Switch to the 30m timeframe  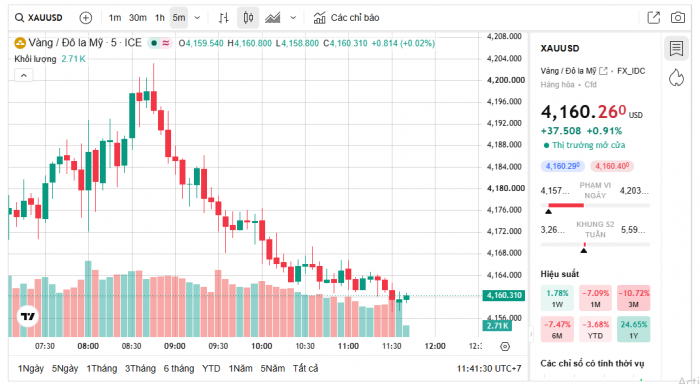coord(138,18)
